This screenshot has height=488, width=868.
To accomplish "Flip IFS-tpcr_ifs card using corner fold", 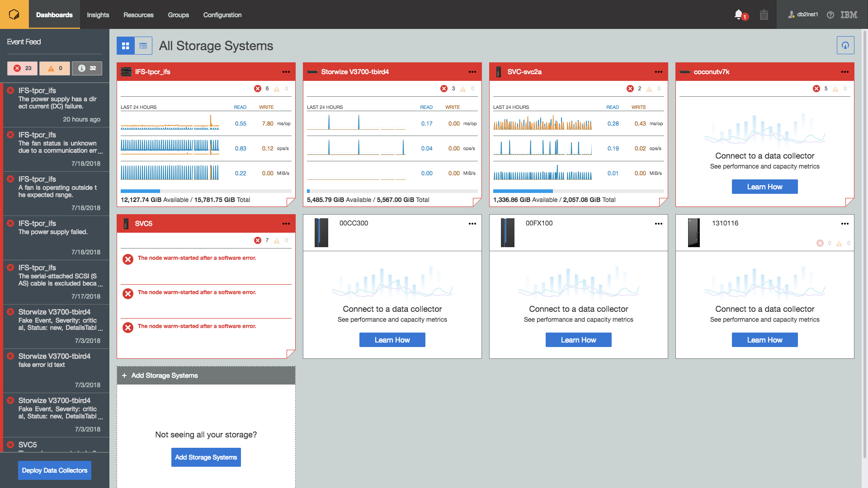I will pyautogui.click(x=291, y=202).
